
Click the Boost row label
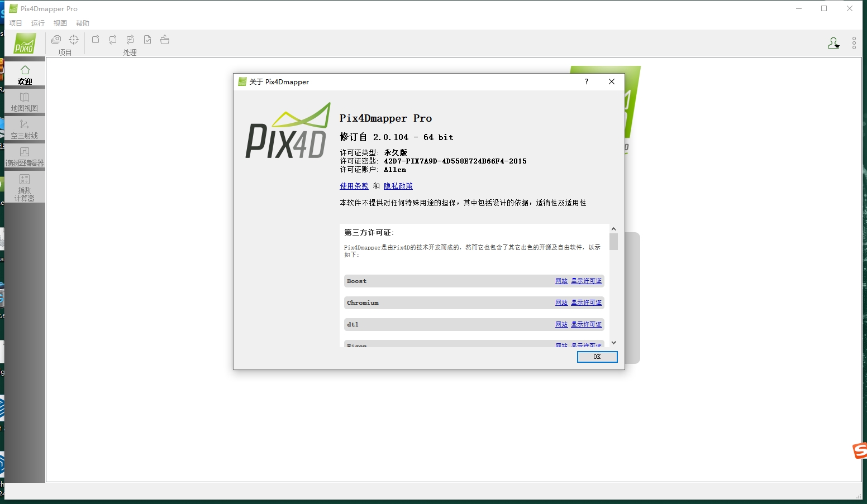[x=357, y=281]
